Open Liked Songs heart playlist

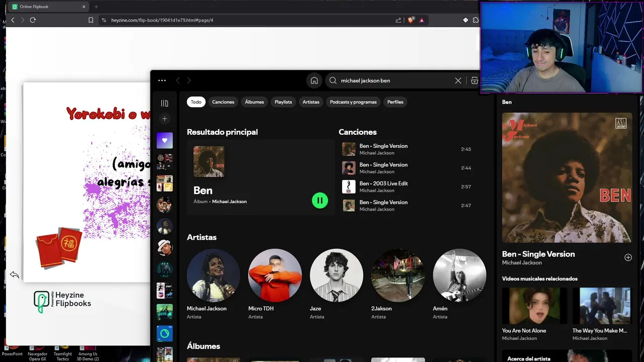165,140
